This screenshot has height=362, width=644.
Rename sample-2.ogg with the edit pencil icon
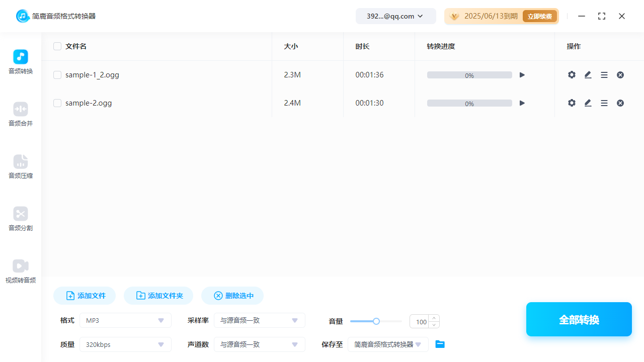pyautogui.click(x=588, y=103)
